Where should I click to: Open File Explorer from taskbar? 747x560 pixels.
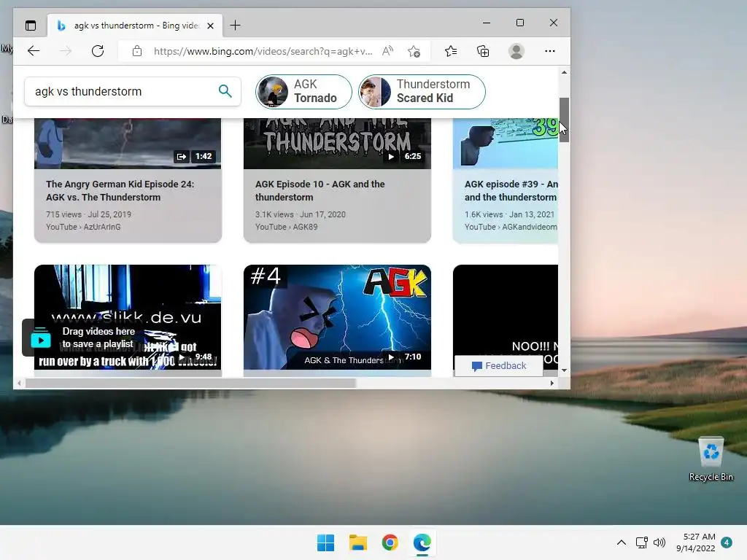point(357,542)
